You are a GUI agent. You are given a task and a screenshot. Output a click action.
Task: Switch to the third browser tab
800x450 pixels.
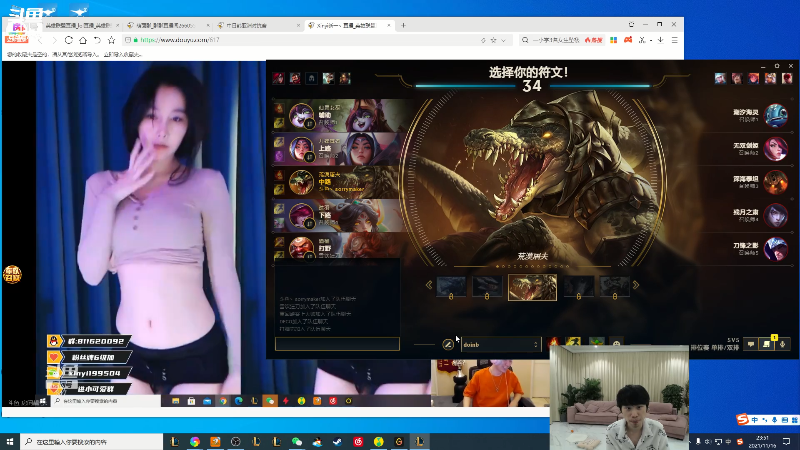[x=259, y=25]
